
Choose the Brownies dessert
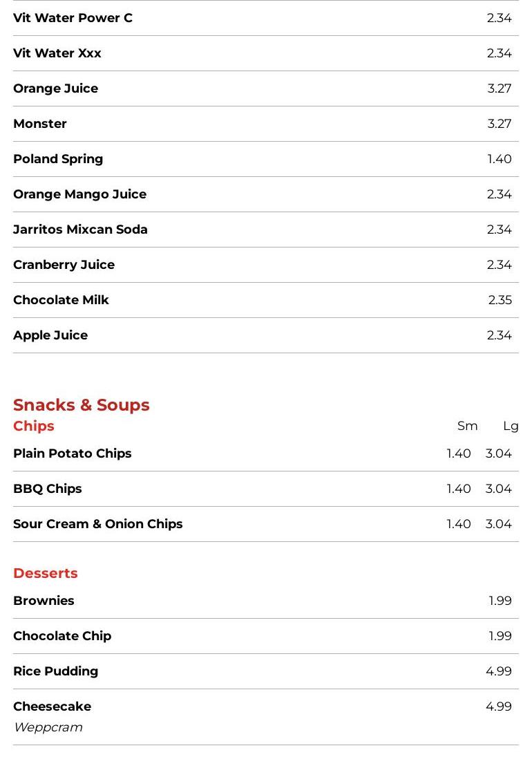[x=266, y=601]
